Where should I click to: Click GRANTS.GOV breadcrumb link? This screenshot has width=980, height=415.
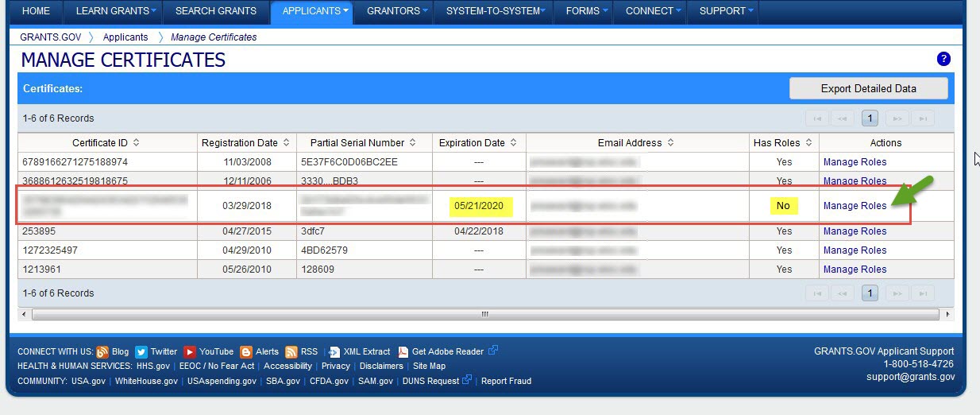pyautogui.click(x=52, y=37)
